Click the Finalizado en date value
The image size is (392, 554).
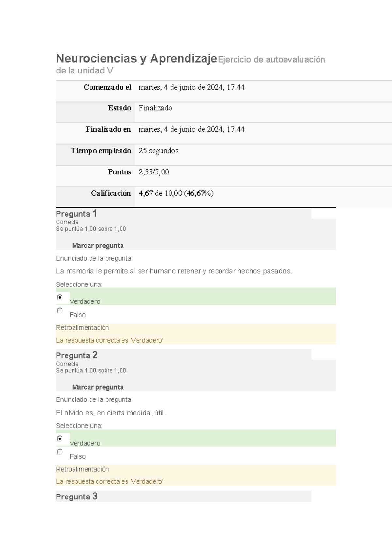click(x=191, y=129)
